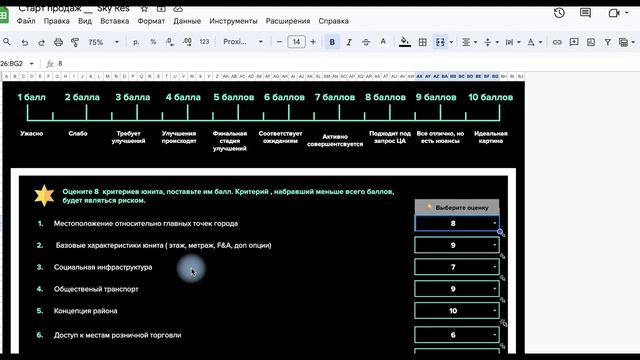Click the font size field showing 14
The height and width of the screenshot is (360, 640).
296,42
